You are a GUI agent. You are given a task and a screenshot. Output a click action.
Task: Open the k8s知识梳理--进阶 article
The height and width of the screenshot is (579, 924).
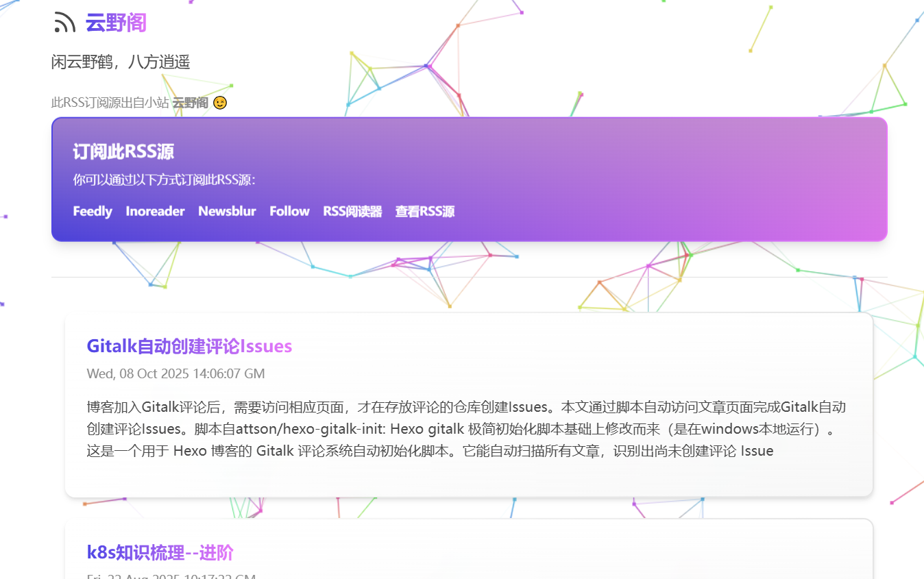click(x=160, y=552)
